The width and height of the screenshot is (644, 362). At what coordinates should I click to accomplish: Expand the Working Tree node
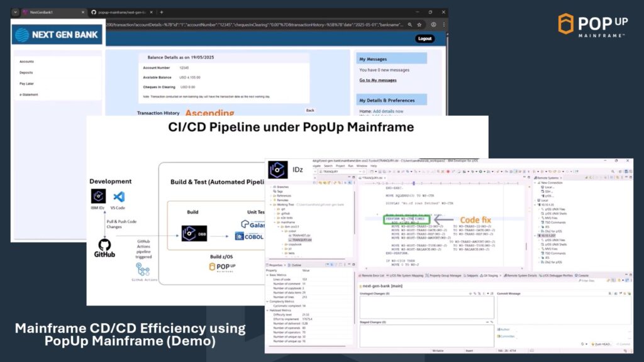coord(271,206)
